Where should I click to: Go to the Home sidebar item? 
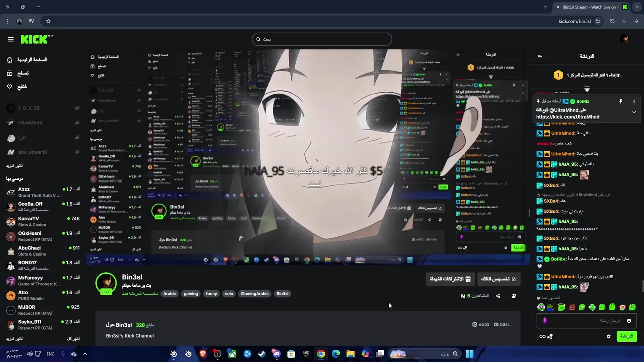click(x=27, y=60)
